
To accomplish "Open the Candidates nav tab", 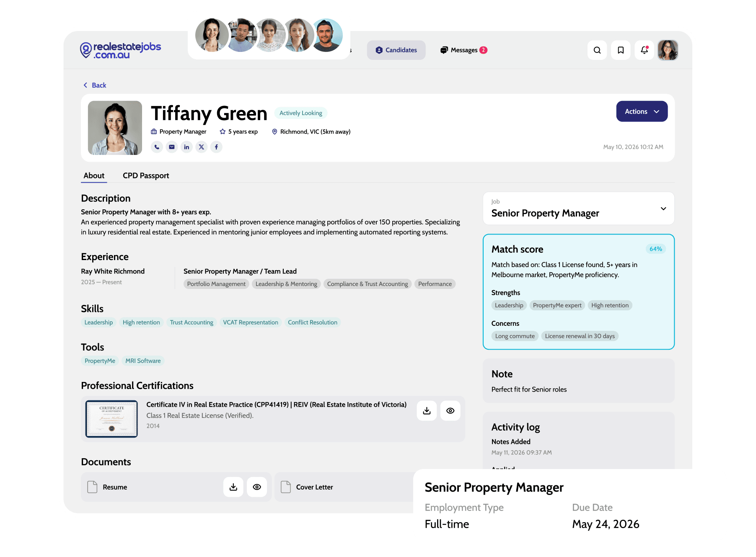I will click(x=396, y=50).
